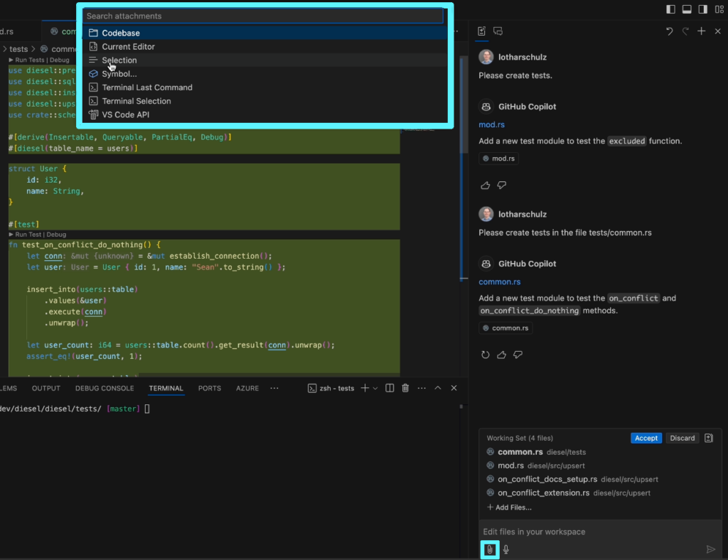Click thumbs down on the mod.rs response
Image resolution: width=728 pixels, height=560 pixels.
pyautogui.click(x=502, y=185)
